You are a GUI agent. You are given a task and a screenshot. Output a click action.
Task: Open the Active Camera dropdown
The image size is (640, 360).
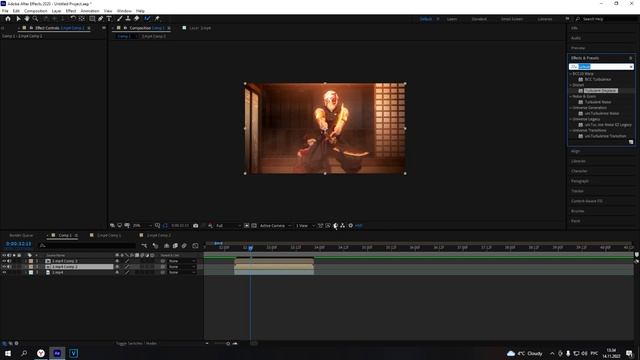point(276,226)
